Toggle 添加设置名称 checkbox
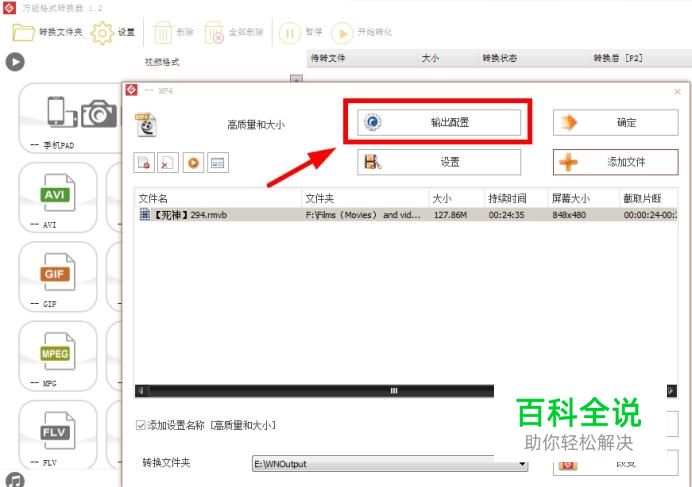The image size is (692, 487). click(141, 425)
